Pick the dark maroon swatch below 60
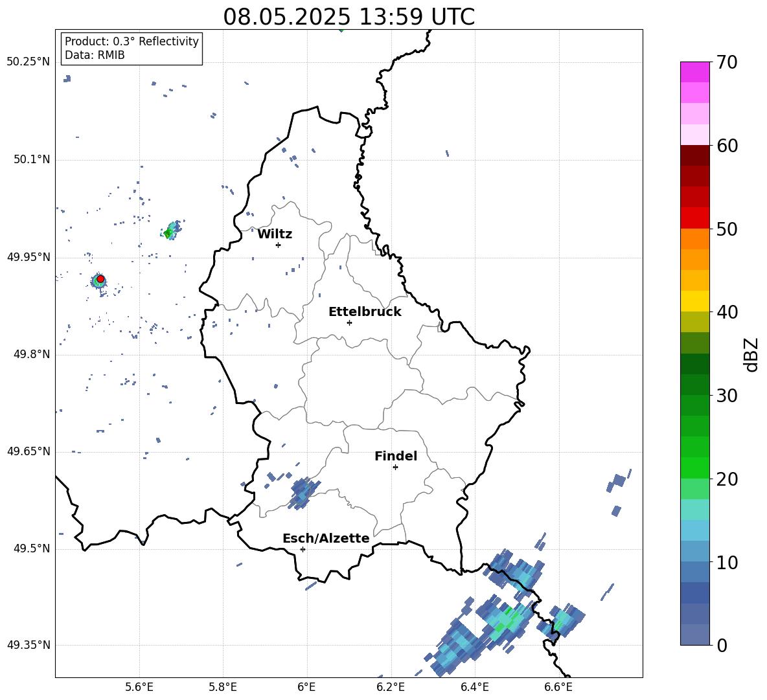Image resolution: width=767 pixels, height=700 pixels. (694, 155)
